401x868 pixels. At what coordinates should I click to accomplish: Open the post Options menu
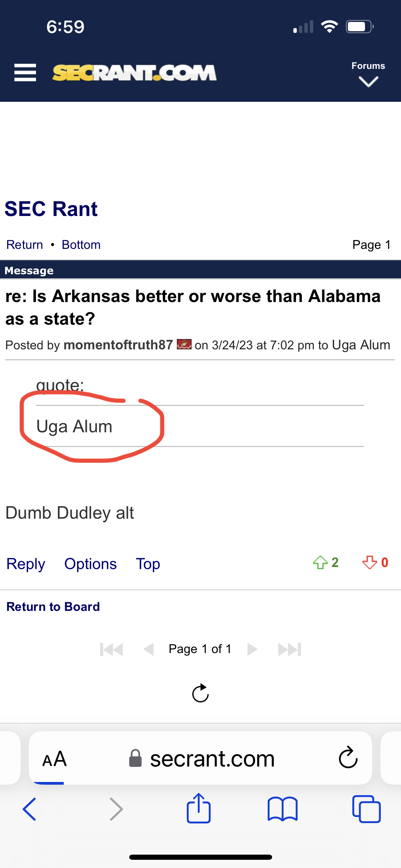point(90,564)
